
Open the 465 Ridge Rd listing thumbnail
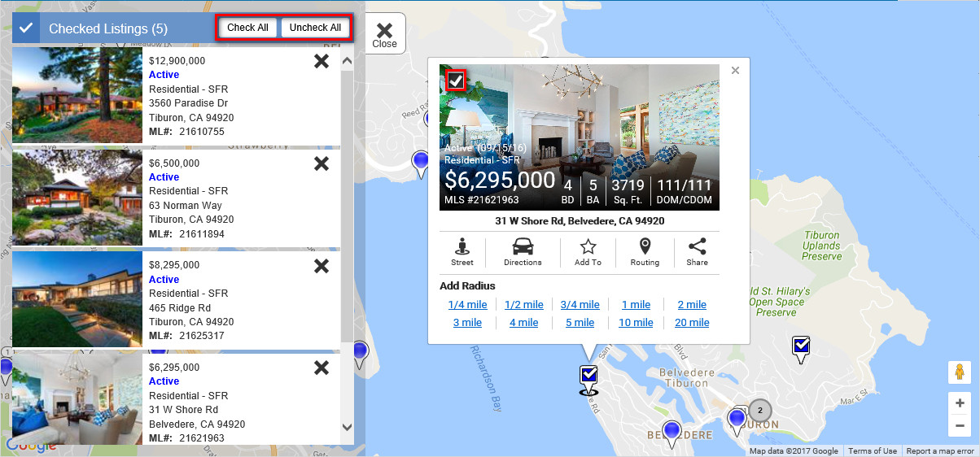[77, 299]
